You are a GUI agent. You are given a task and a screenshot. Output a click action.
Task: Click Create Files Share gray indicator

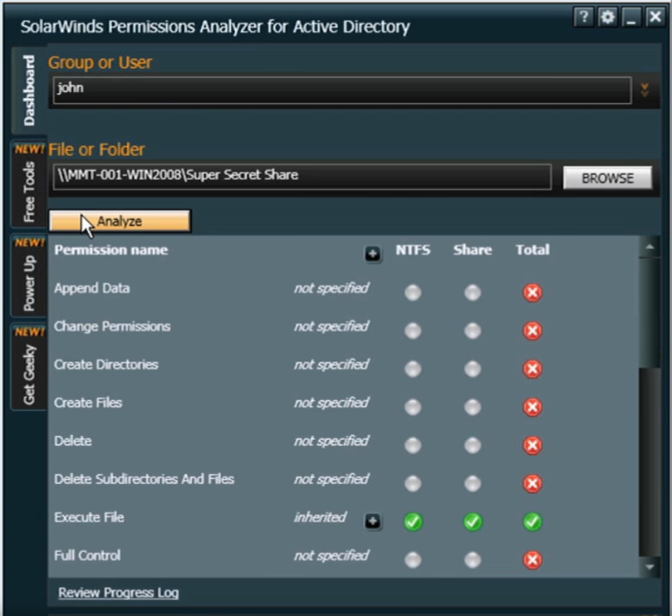click(473, 407)
